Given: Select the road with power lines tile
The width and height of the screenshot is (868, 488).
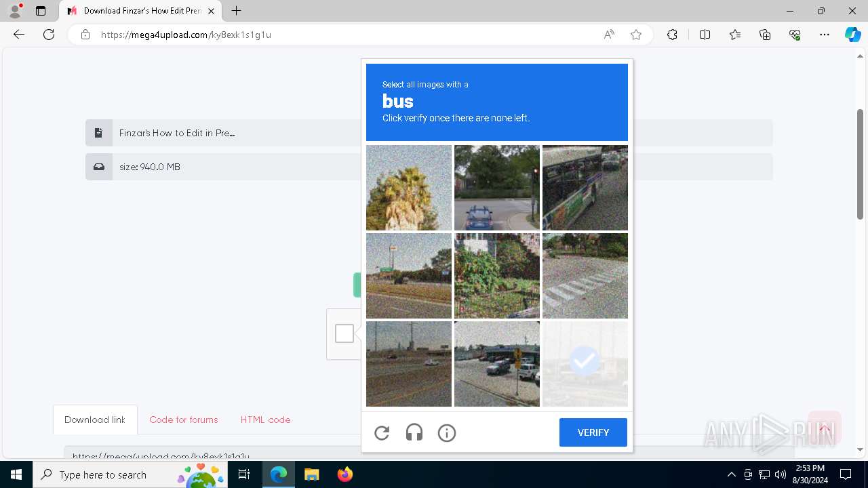Looking at the screenshot, I should point(409,364).
